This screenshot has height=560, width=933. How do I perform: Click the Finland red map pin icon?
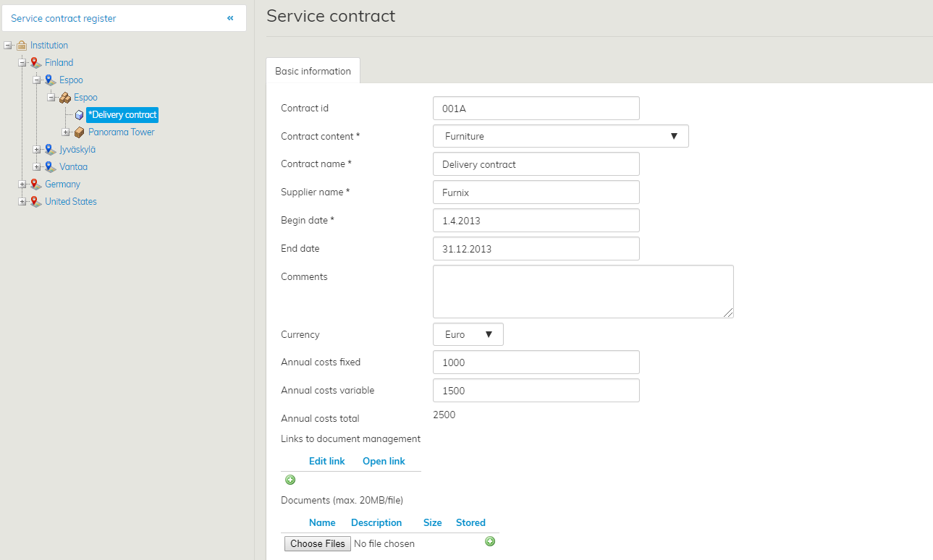pos(35,63)
